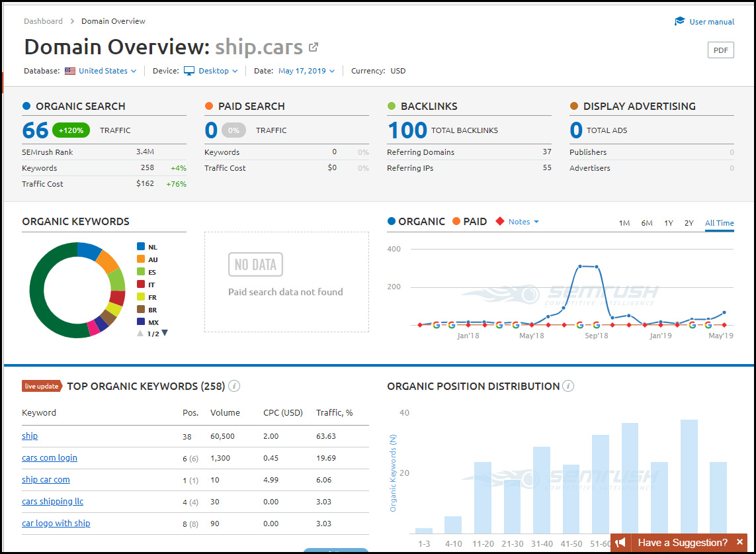Close the Have a Suggestion banner
Image resolution: width=756 pixels, height=554 pixels.
(x=739, y=542)
